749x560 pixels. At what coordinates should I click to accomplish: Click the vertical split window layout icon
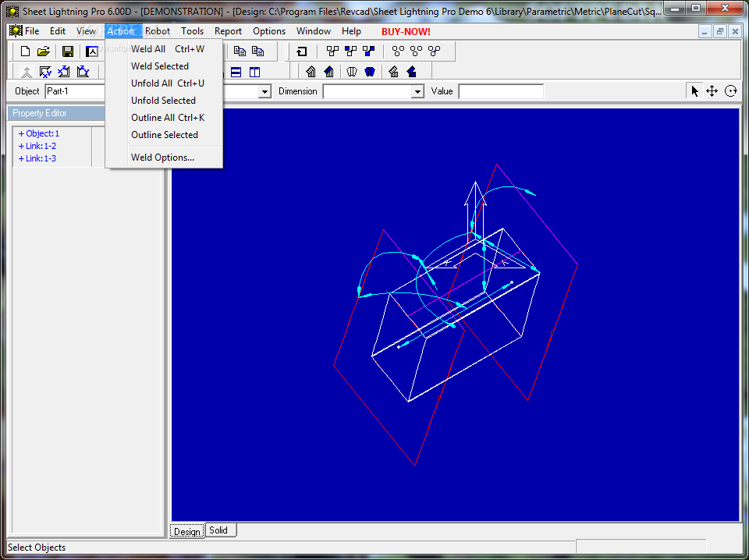(255, 72)
